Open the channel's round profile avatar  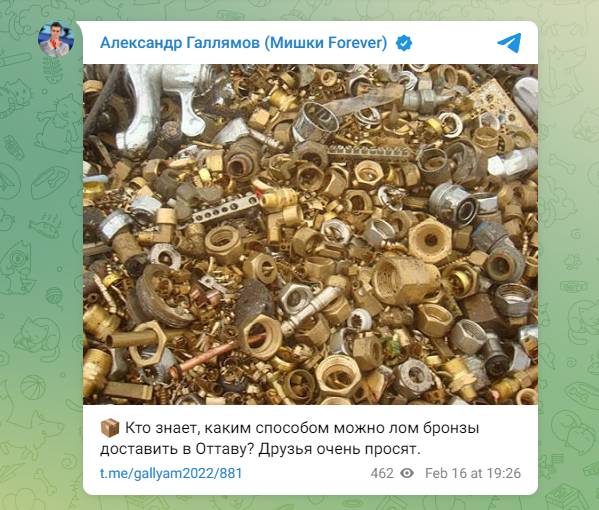[x=56, y=39]
